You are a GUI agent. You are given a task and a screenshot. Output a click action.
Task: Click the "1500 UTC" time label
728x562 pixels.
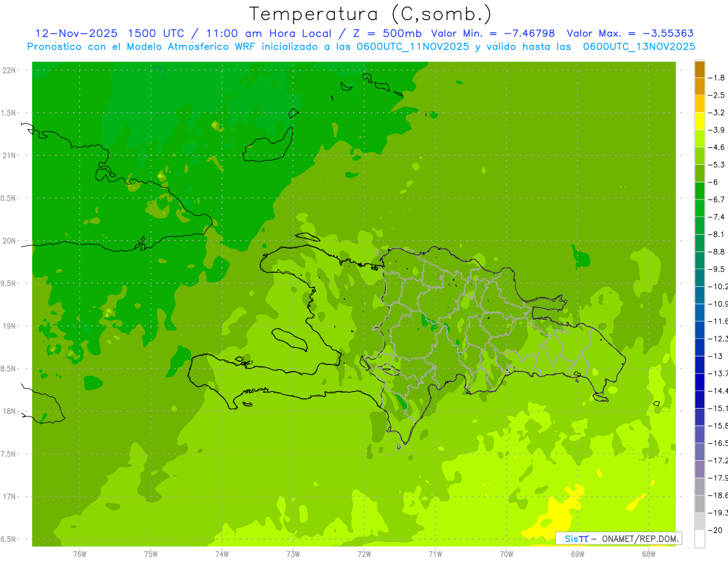coord(155,33)
